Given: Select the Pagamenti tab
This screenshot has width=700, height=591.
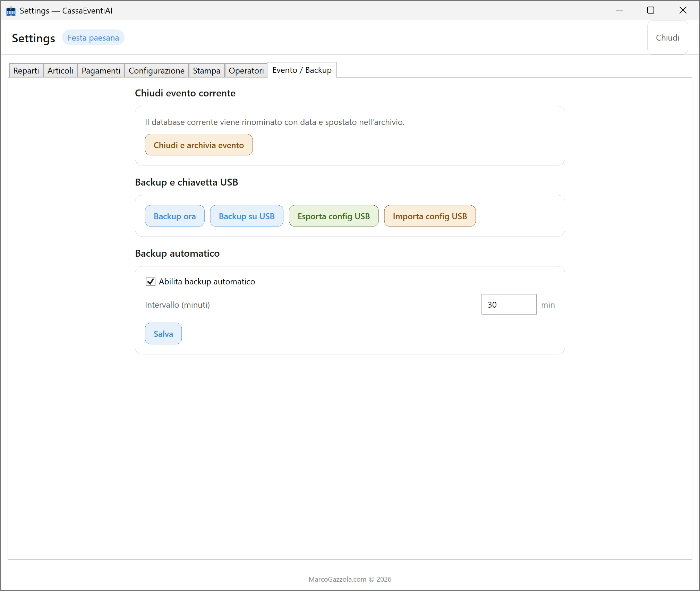Looking at the screenshot, I should point(101,70).
